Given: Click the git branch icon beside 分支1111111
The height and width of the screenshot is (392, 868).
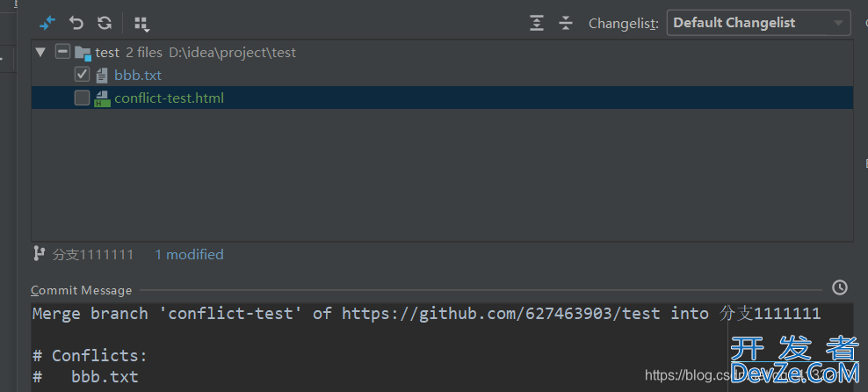Looking at the screenshot, I should (x=39, y=254).
